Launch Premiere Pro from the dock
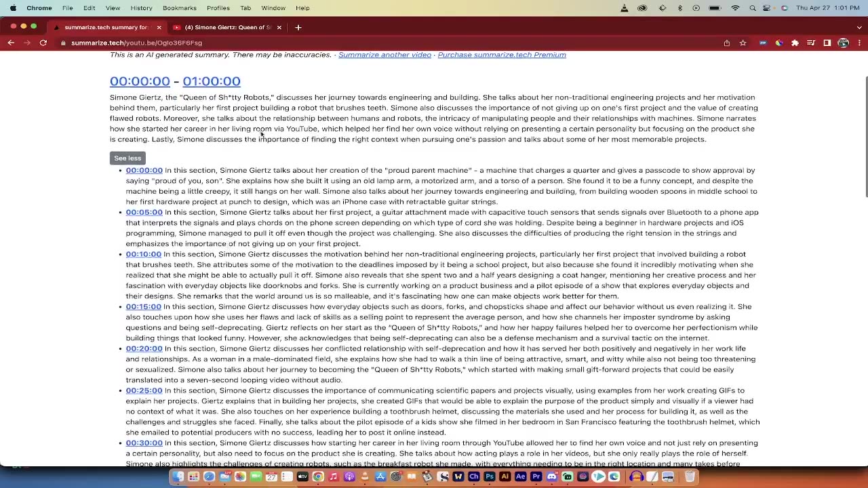 point(536,476)
